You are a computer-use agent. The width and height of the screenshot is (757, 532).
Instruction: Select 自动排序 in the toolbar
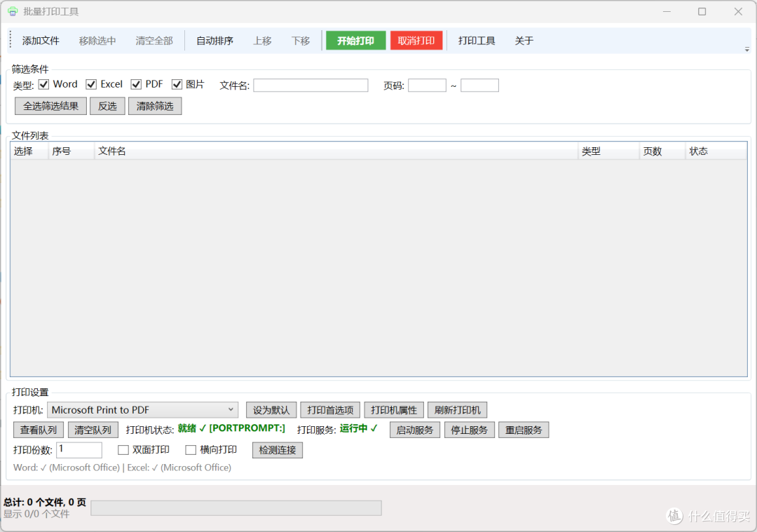[x=215, y=41]
